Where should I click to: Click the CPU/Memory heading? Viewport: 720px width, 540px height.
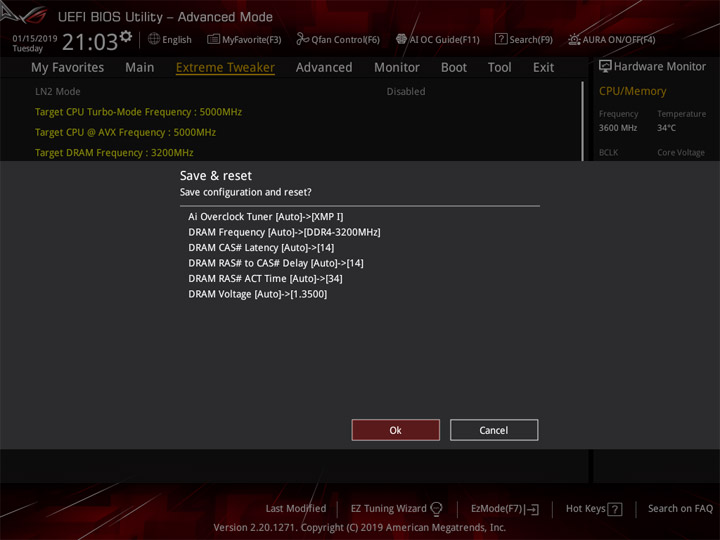click(632, 91)
